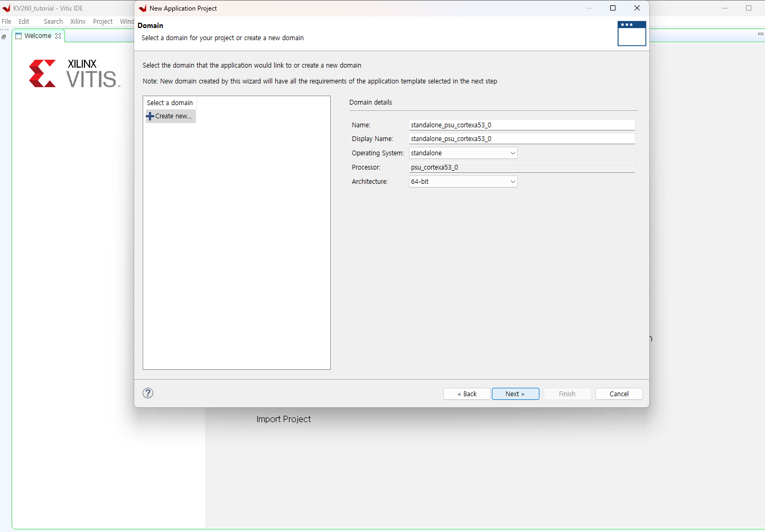This screenshot has height=532, width=765.
Task: Close the Welcome tab with its X icon
Action: click(58, 36)
